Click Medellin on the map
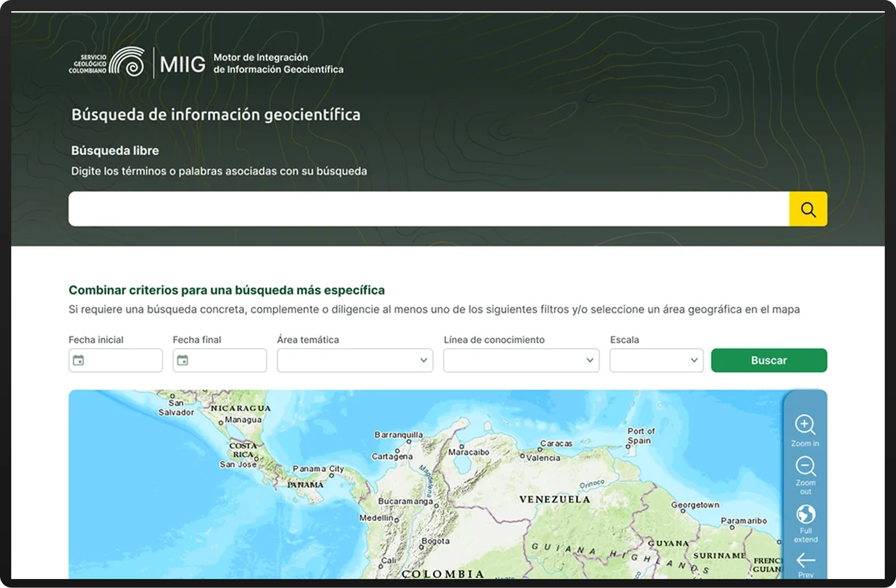896x588 pixels. point(377,518)
